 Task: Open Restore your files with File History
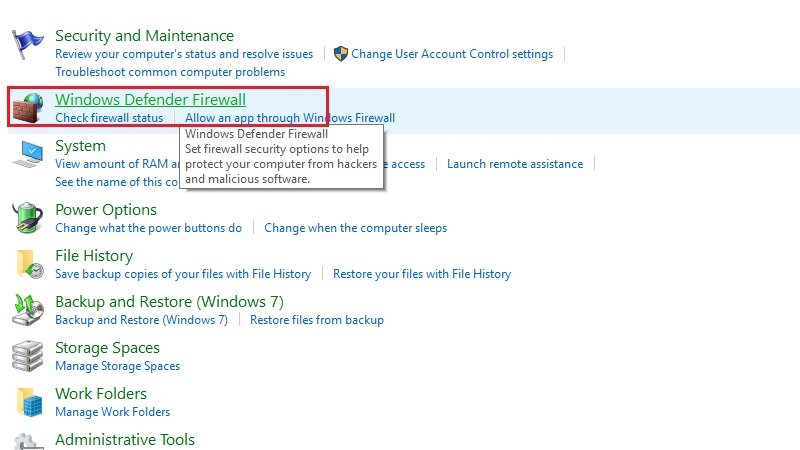[421, 274]
